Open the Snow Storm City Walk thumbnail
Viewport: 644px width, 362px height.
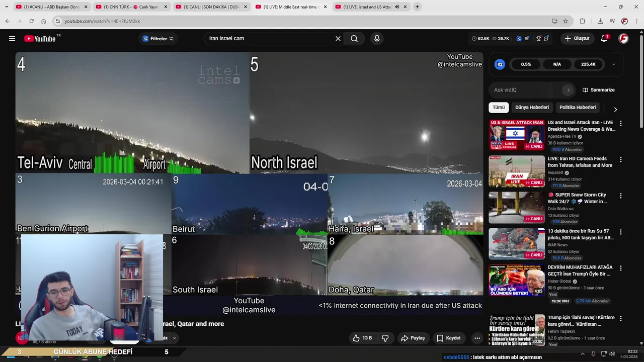point(517,207)
